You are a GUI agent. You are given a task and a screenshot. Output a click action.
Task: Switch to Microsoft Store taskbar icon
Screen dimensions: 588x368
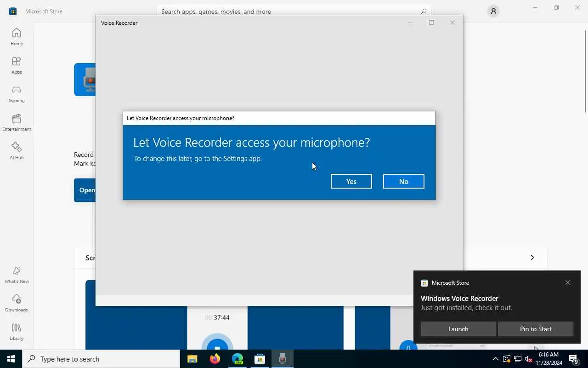click(260, 359)
